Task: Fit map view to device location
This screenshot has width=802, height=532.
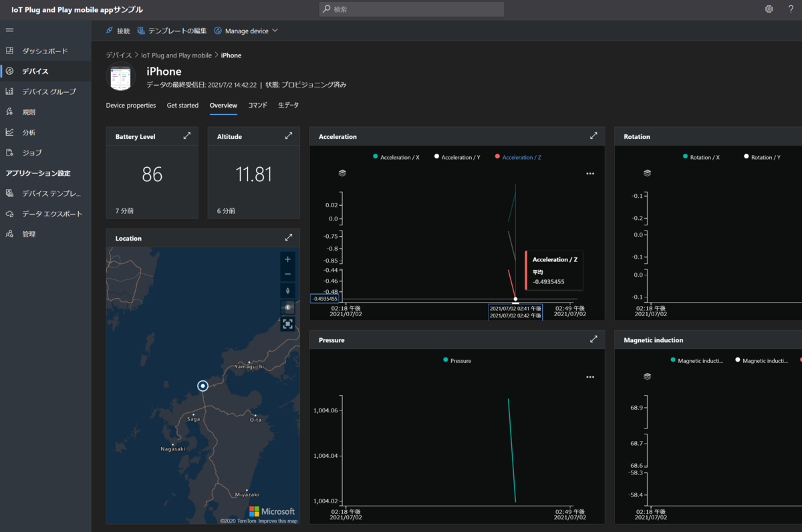Action: coord(288,324)
